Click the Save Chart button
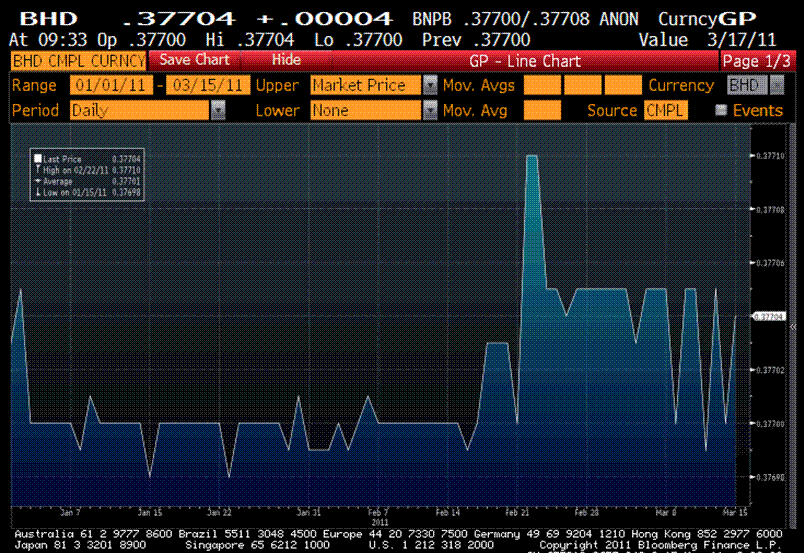Viewport: 804px width, 553px height. coord(195,60)
